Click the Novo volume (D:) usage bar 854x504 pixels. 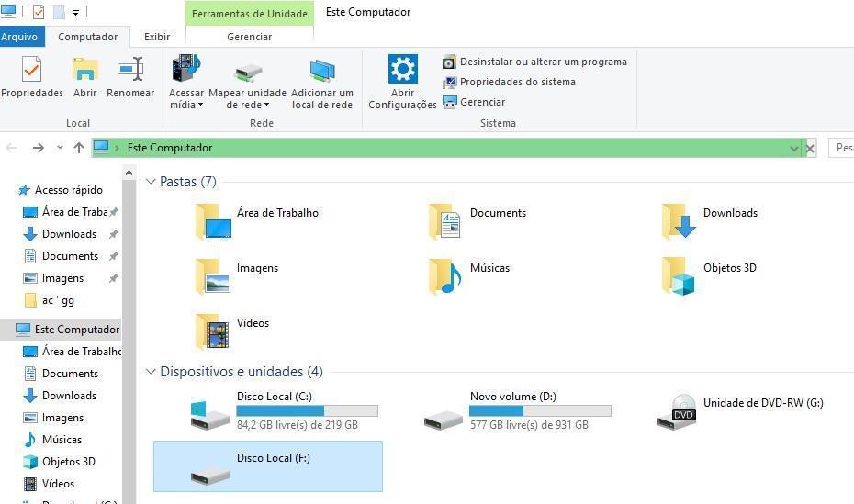pyautogui.click(x=540, y=410)
